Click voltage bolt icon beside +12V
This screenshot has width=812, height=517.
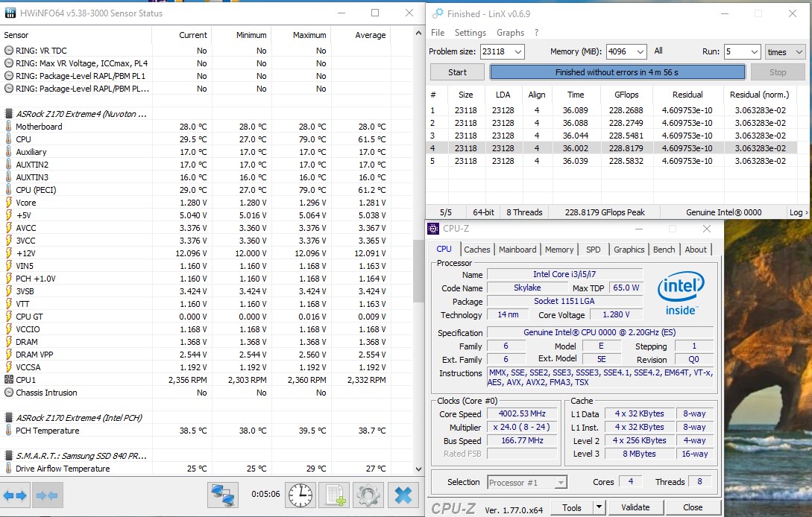8,253
